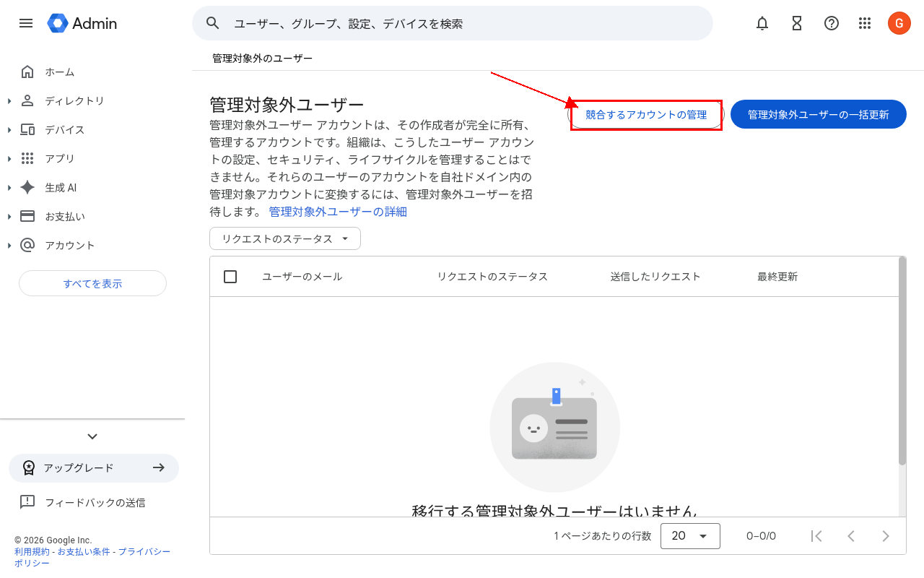
Task: Click the ユーザーのメール column header
Action: click(302, 277)
